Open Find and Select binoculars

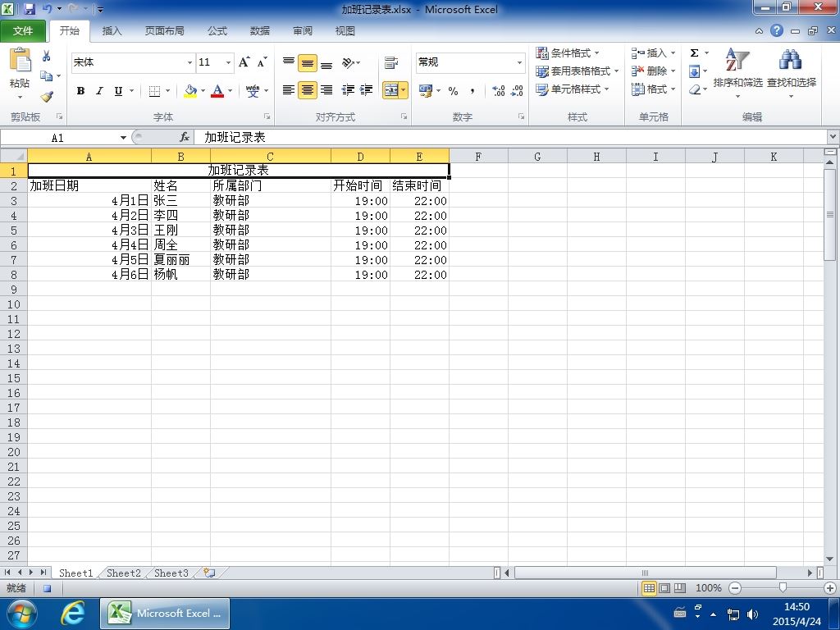(792, 73)
